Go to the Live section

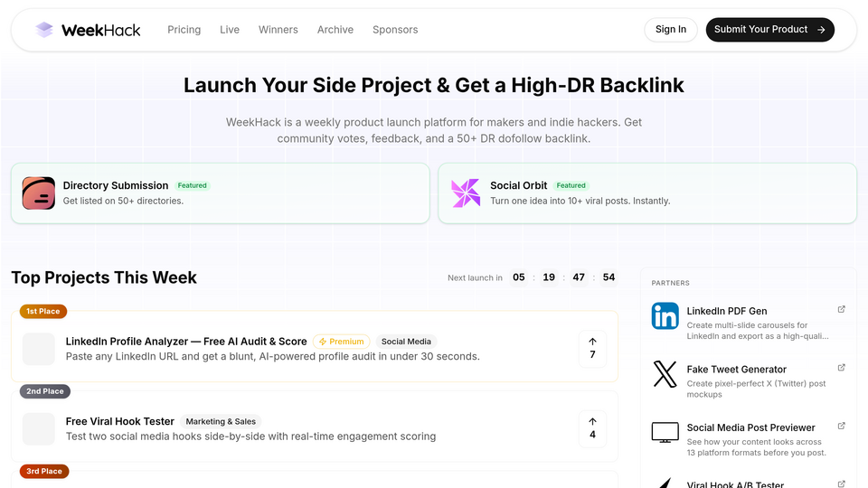click(x=230, y=30)
